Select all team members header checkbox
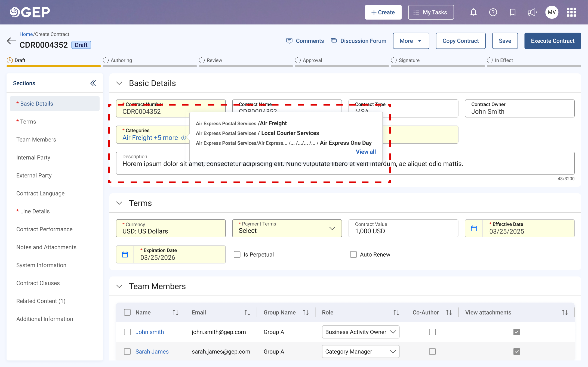Screen dimensions: 588x367 click(x=127, y=312)
